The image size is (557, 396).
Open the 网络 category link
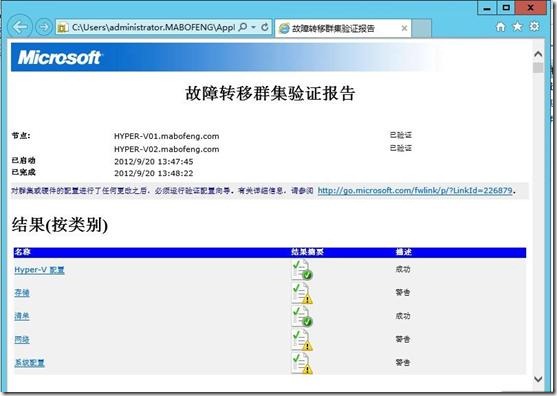click(22, 340)
